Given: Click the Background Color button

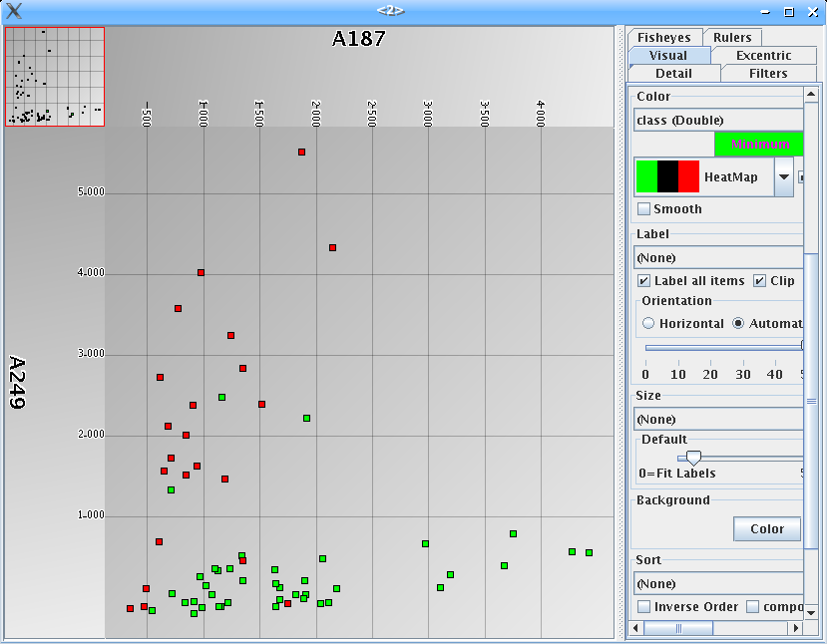Looking at the screenshot, I should pos(767,528).
